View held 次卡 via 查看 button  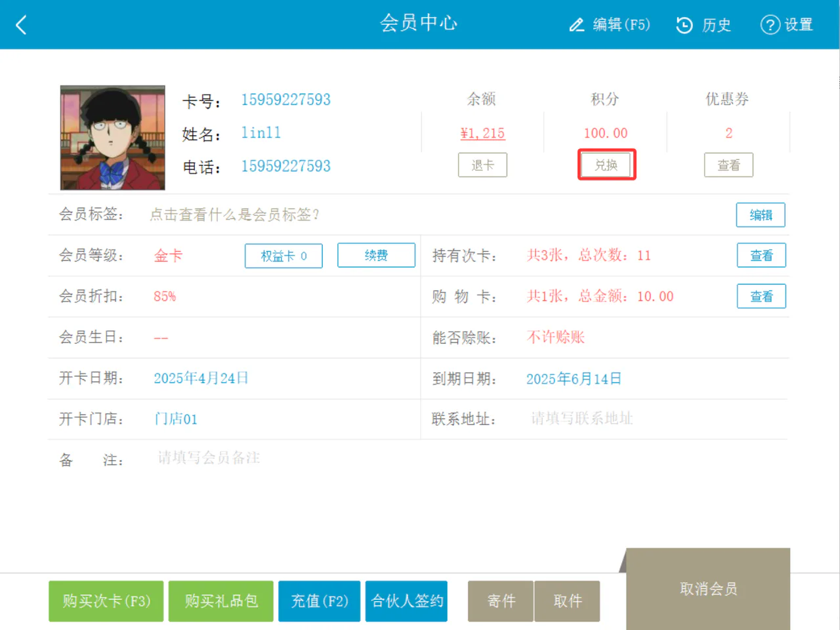coord(761,255)
